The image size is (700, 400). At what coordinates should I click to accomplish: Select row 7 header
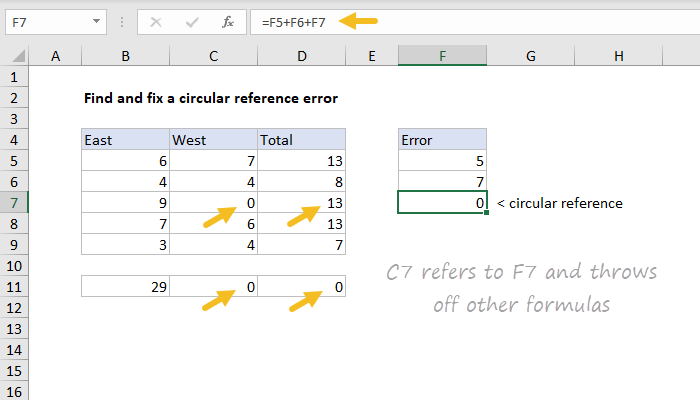14,203
